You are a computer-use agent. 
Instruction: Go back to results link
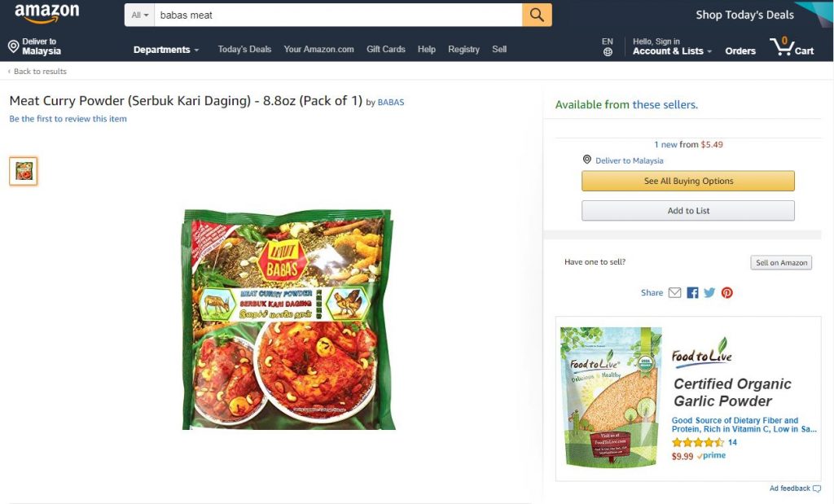(x=37, y=72)
